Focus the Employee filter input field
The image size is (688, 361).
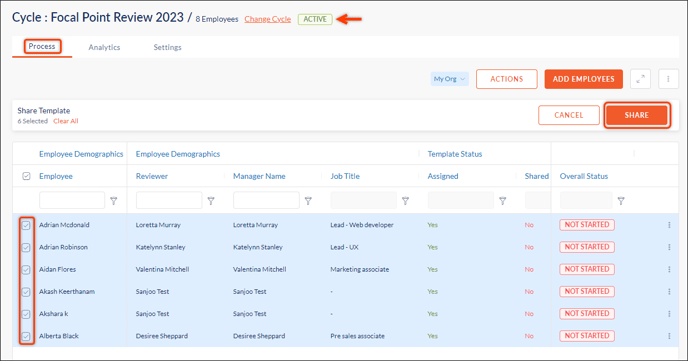pyautogui.click(x=72, y=200)
